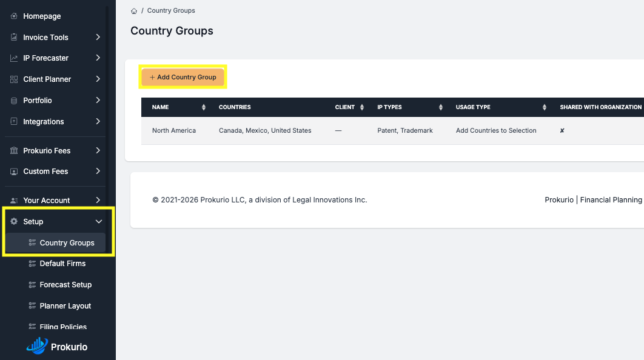The height and width of the screenshot is (360, 644).
Task: Click the Portfolio icon in the sidebar
Action: (x=13, y=100)
